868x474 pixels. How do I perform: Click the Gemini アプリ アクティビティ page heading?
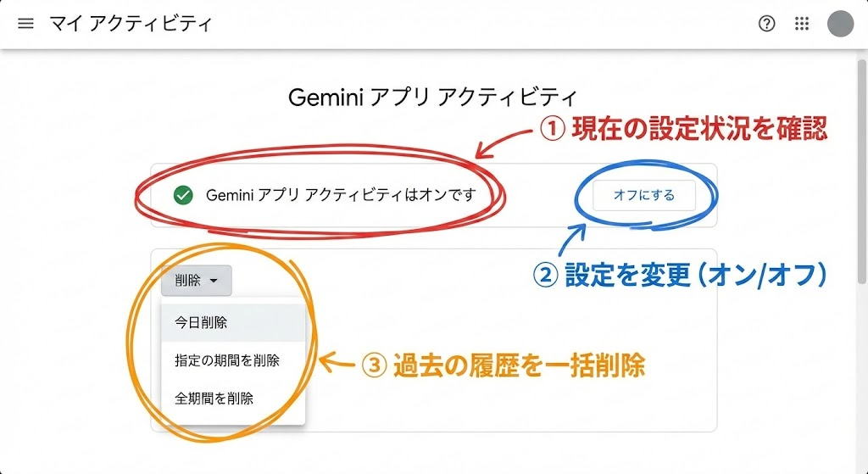(x=432, y=97)
